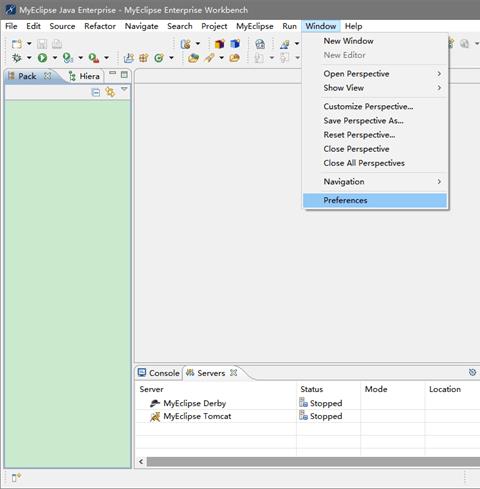Screen dimensions: 480x489
Task: Choose Reset Perspective... menu entry
Action: click(x=375, y=135)
